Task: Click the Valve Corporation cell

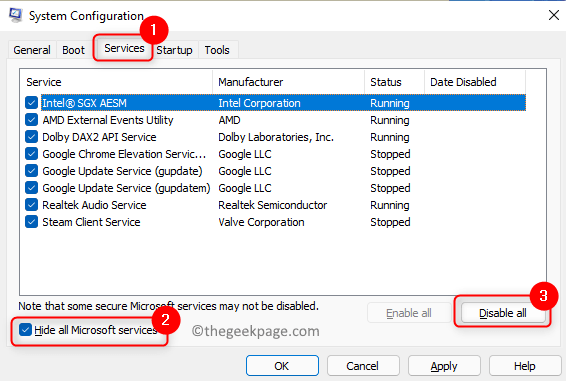Action: point(261,222)
